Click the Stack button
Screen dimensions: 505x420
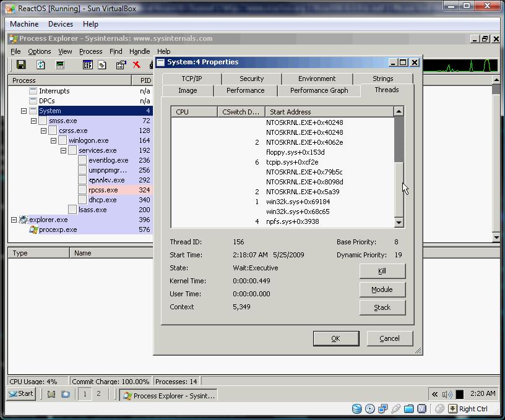382,307
